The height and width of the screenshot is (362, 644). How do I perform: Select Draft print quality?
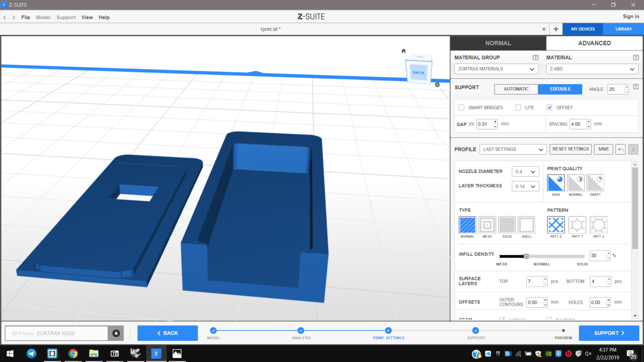595,183
